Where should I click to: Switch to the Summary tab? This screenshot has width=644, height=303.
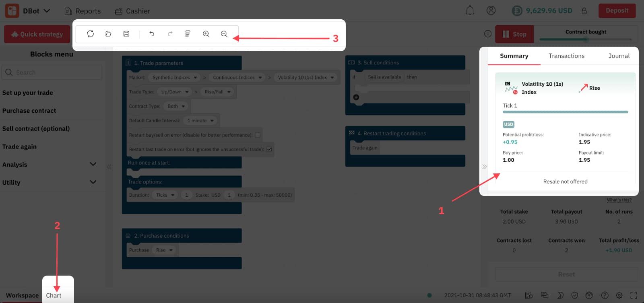pyautogui.click(x=514, y=56)
